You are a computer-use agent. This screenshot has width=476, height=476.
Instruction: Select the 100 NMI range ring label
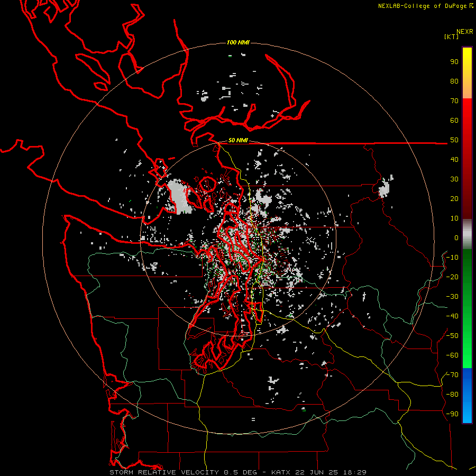238,42
